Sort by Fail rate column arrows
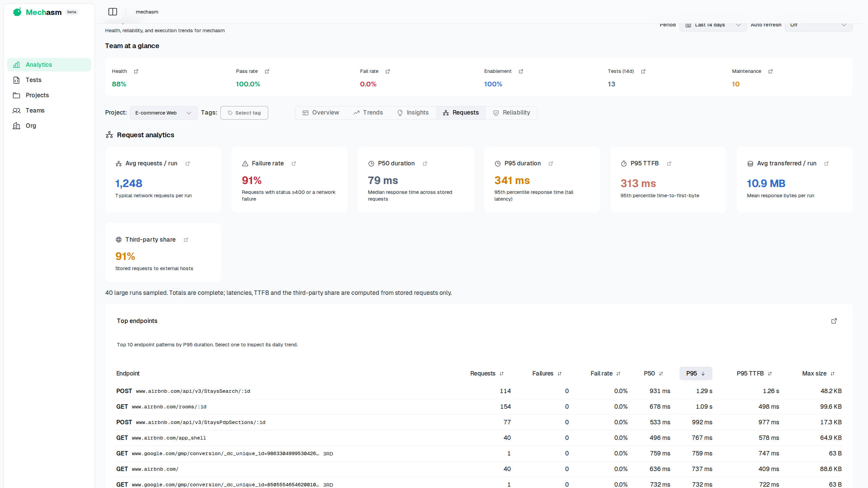The width and height of the screenshot is (868, 488). tap(618, 373)
